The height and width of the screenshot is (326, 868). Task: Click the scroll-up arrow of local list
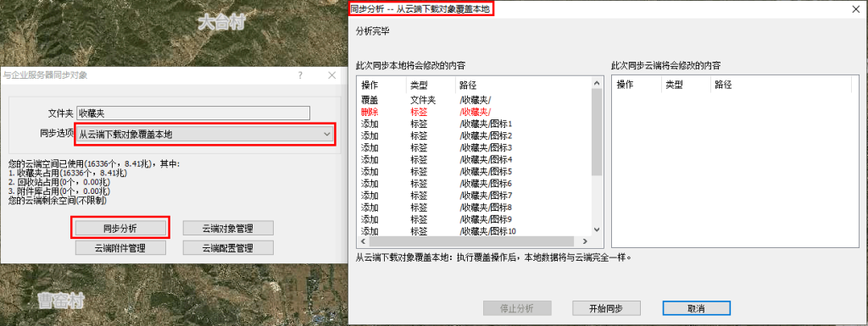(597, 83)
